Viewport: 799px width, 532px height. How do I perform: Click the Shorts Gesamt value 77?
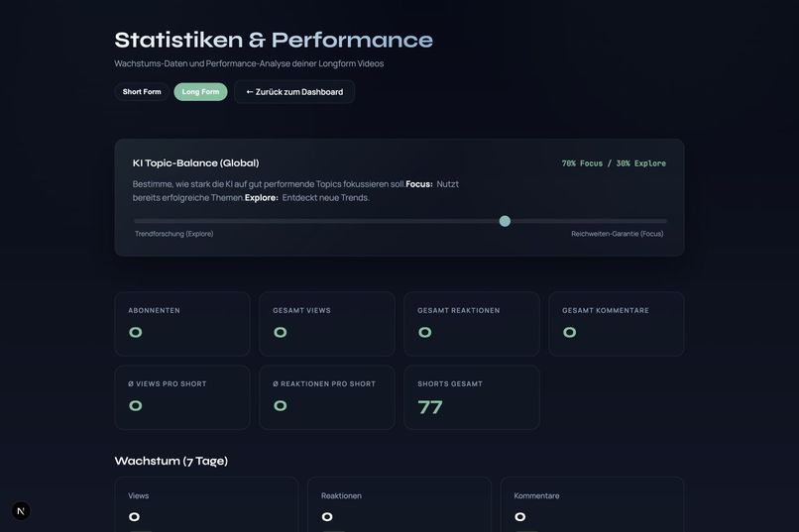tap(430, 407)
